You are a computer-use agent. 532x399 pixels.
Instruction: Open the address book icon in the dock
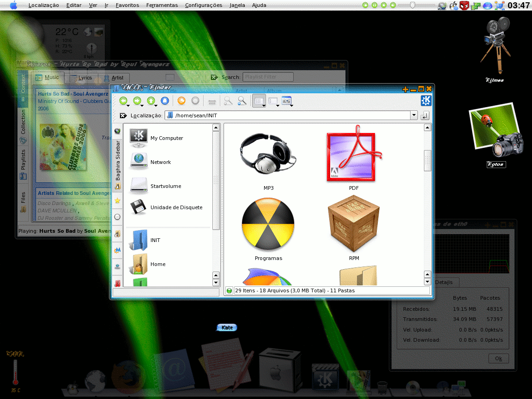click(x=174, y=370)
